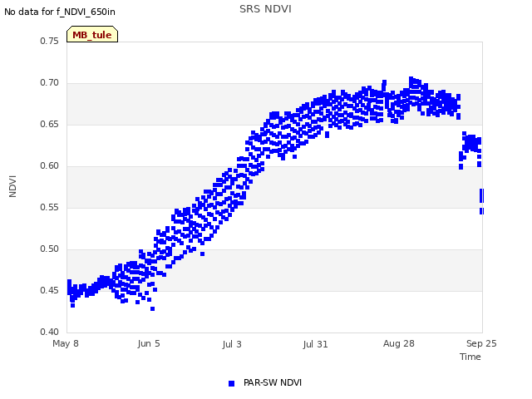Click the May 8 x-axis tick label
532x399 pixels.
[x=66, y=343]
